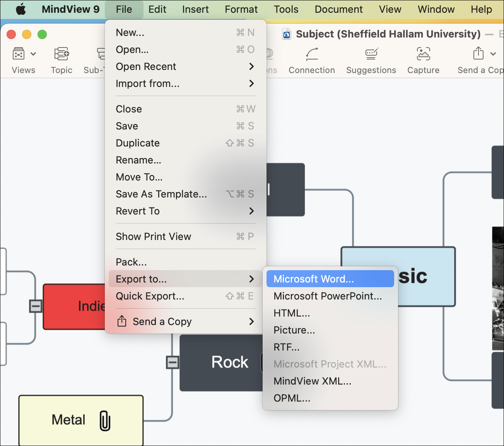Viewport: 504px width, 446px height.
Task: Open the Suggestions tool icon
Action: click(371, 54)
